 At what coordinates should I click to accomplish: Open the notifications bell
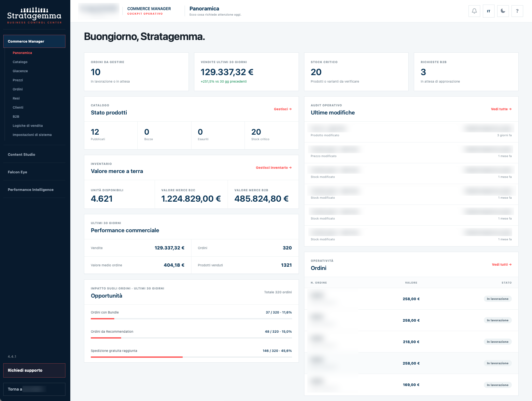coord(474,11)
